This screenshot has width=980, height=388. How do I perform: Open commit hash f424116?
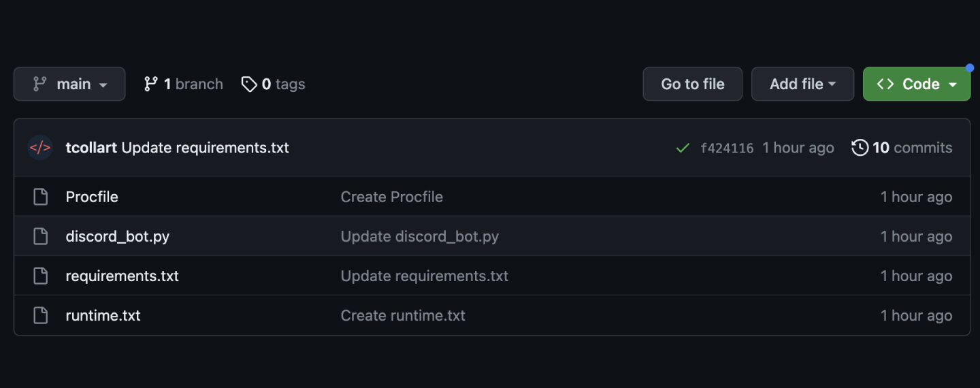[x=727, y=148]
